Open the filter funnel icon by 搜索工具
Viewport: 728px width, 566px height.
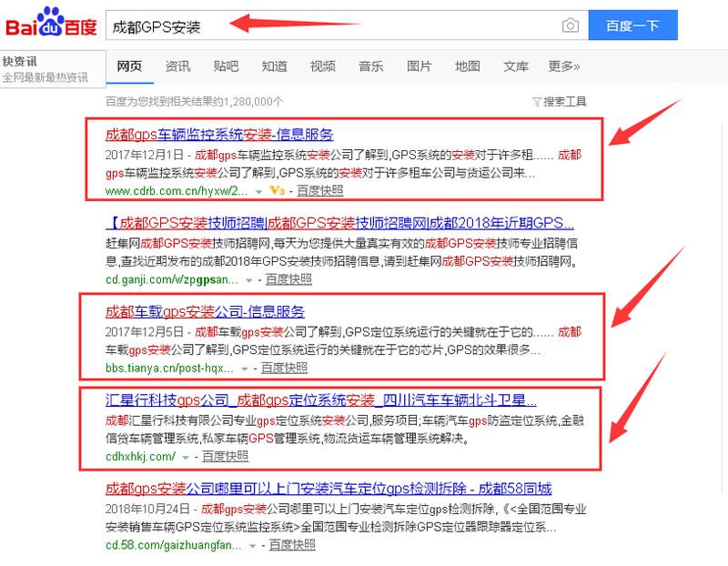[x=536, y=101]
